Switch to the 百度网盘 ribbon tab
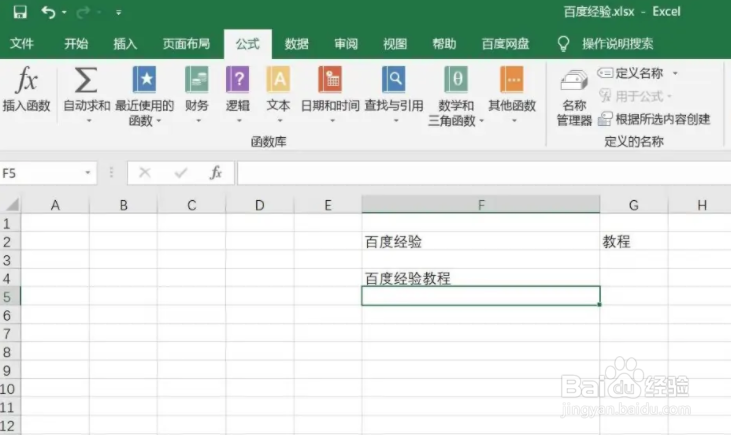Viewport: 731px width, 435px height. click(505, 44)
